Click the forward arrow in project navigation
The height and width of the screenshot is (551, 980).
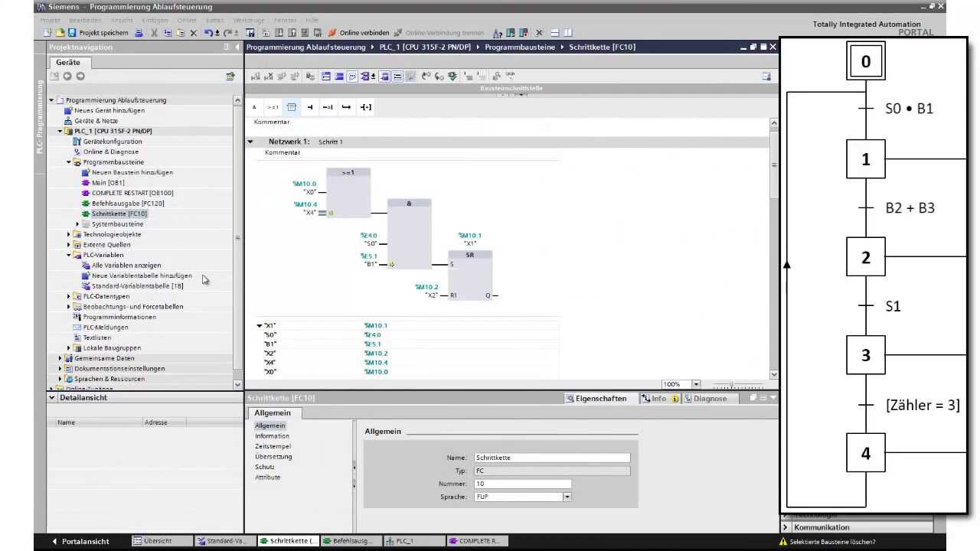click(x=80, y=77)
